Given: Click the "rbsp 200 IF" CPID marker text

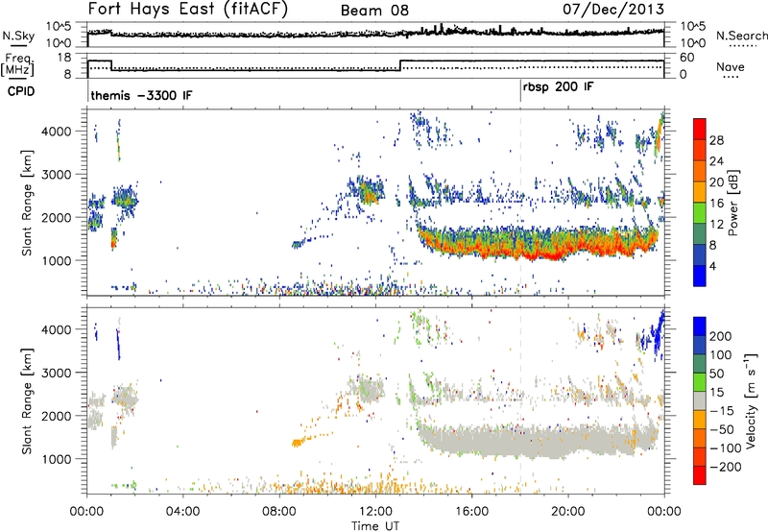Looking at the screenshot, I should [x=558, y=87].
